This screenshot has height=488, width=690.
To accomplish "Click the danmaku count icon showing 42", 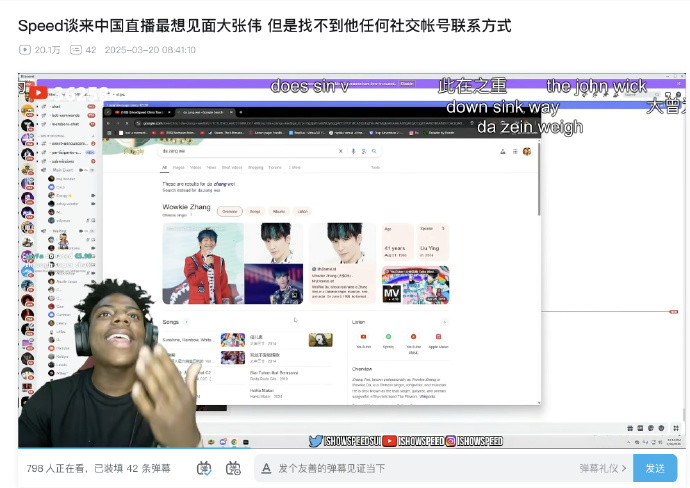I will (76, 50).
